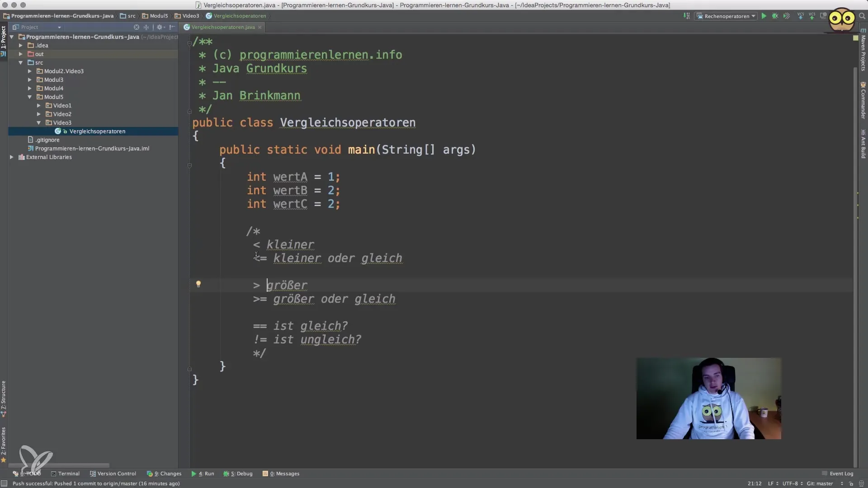Open the Terminal tool window
The height and width of the screenshot is (488, 868).
(x=65, y=474)
